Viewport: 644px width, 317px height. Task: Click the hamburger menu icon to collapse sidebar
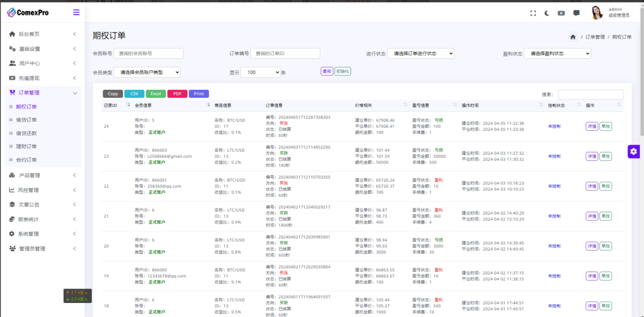point(76,12)
